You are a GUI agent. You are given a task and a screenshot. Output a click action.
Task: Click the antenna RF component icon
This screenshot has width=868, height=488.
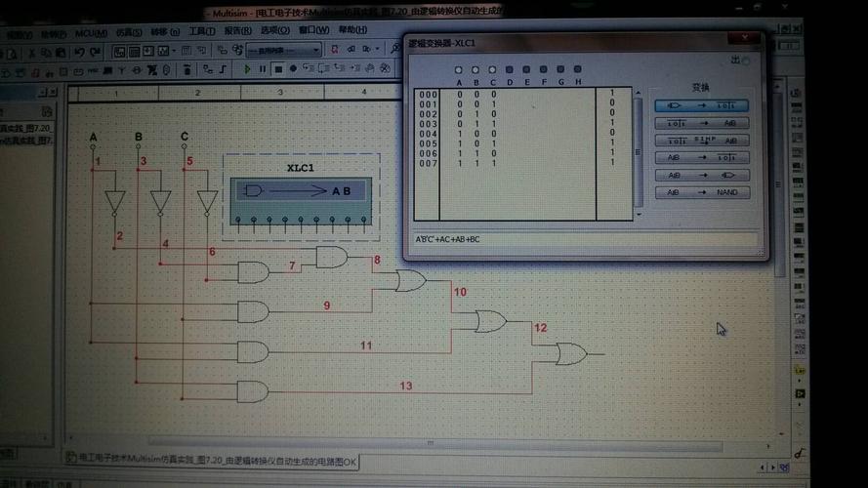(x=122, y=71)
